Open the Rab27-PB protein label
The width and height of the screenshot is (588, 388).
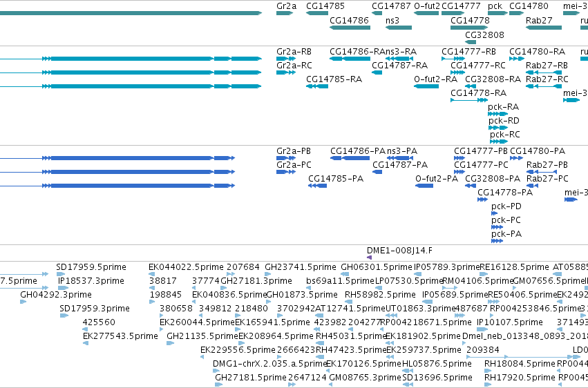[x=547, y=165]
